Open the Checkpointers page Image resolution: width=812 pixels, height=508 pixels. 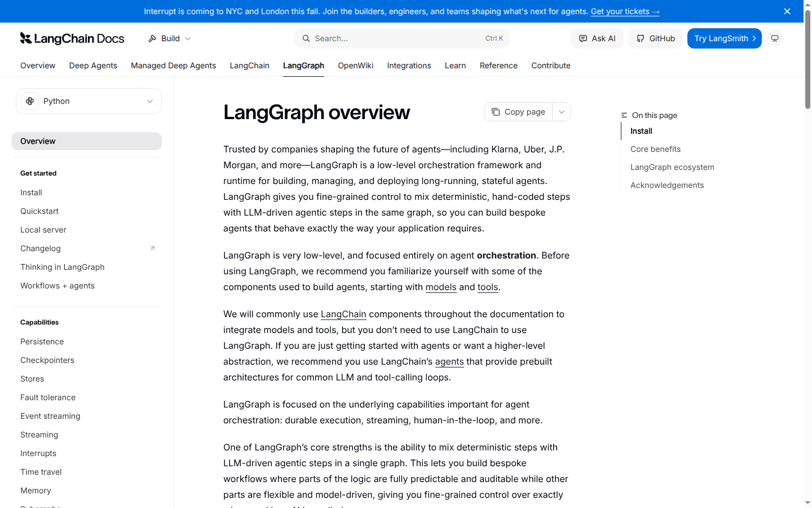(47, 360)
